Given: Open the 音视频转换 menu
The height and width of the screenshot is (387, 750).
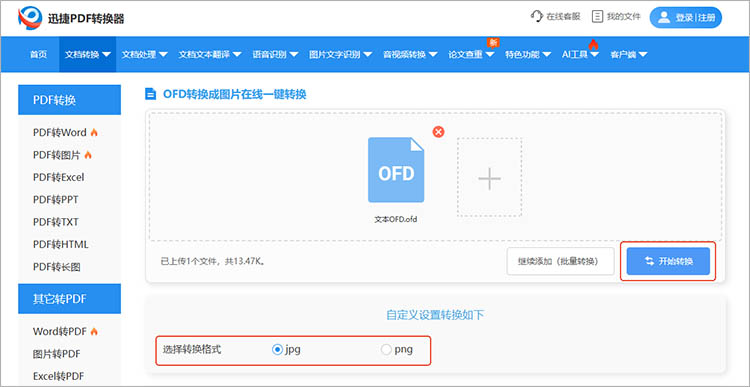Looking at the screenshot, I should pos(410,55).
